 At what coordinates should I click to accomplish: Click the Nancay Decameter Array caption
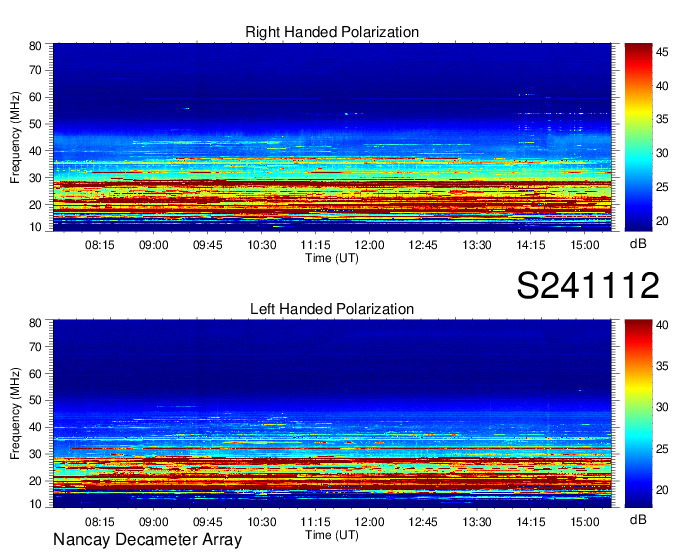click(x=147, y=539)
